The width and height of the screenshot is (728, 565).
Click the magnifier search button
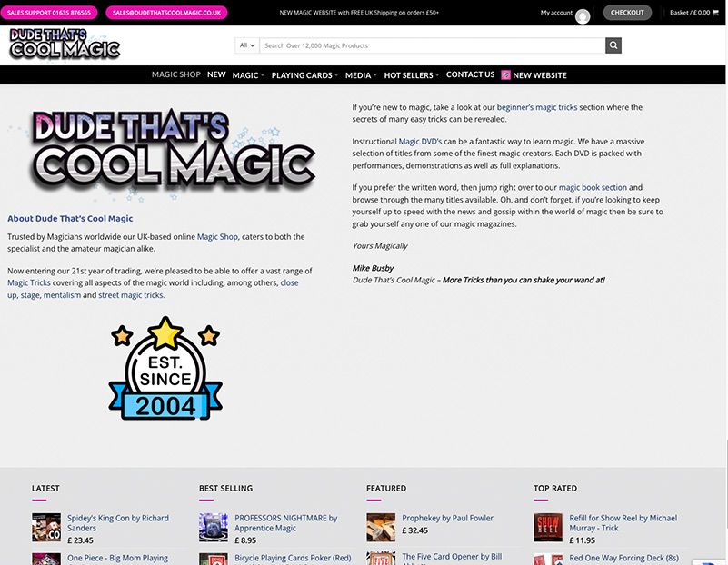(613, 45)
